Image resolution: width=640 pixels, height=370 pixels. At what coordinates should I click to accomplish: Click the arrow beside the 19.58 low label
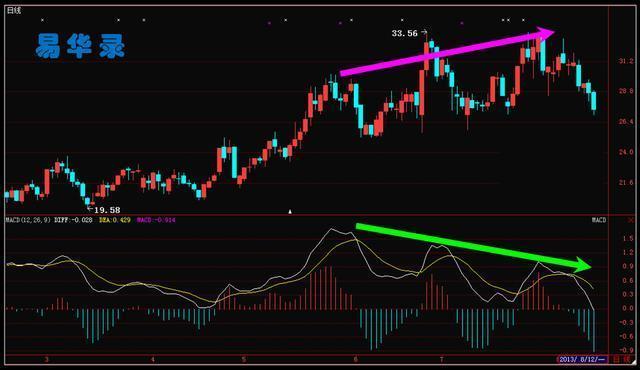click(90, 209)
